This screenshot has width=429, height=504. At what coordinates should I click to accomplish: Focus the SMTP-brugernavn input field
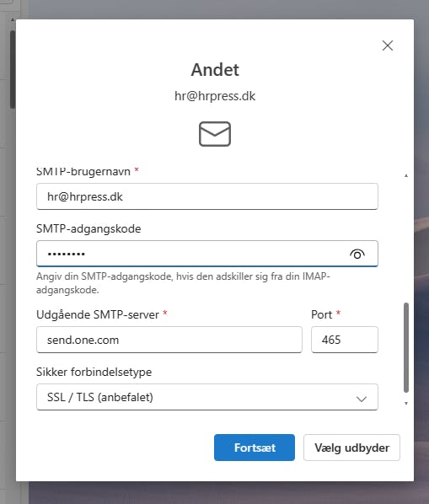click(x=207, y=196)
